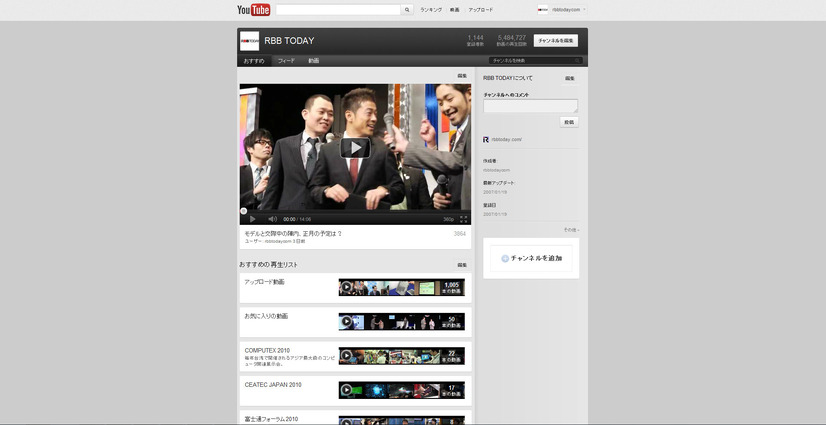
Task: Click the player's small play icon
Action: point(252,219)
